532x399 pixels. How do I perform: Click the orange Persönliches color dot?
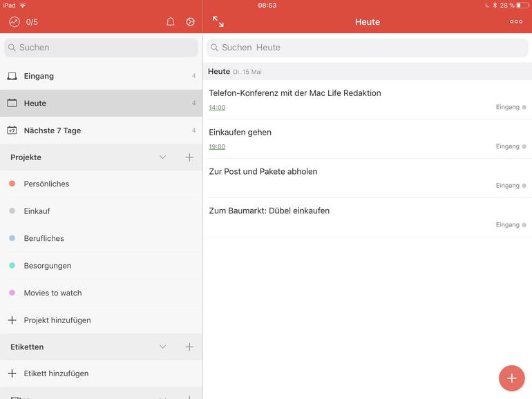[12, 184]
